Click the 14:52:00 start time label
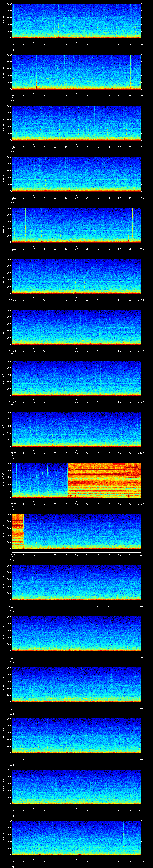 click(x=12, y=453)
